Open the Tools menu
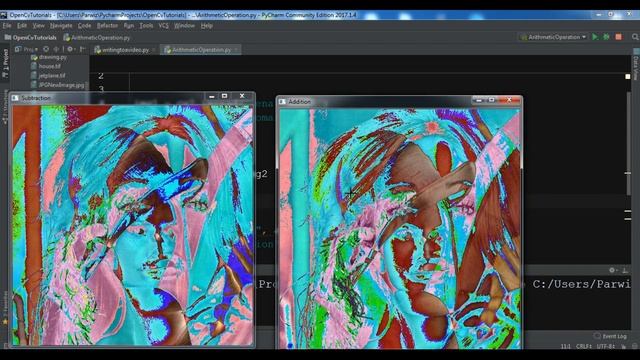This screenshot has width=640, height=360. (146, 26)
